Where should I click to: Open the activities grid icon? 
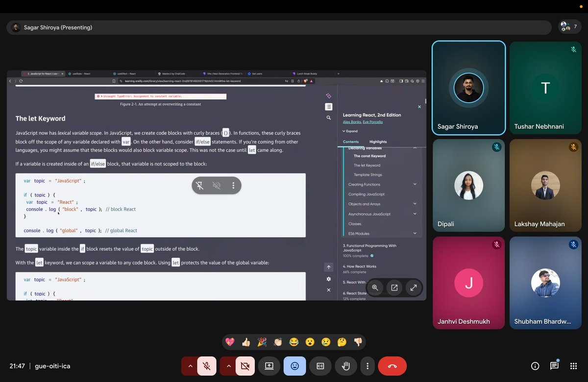click(x=573, y=366)
